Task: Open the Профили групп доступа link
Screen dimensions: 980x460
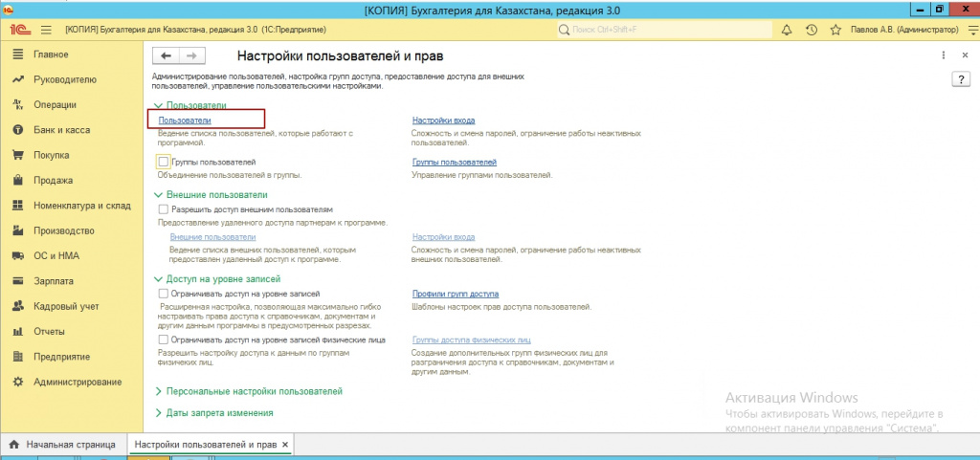Action: [455, 294]
